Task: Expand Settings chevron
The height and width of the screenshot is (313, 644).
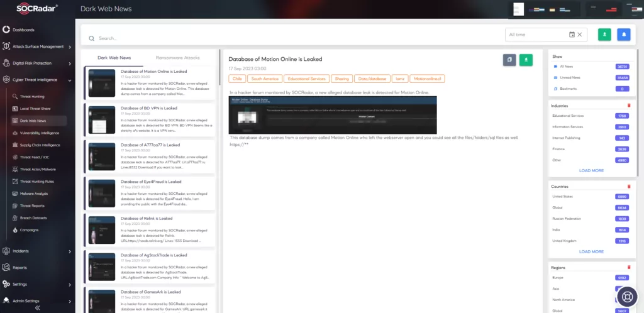Action: [x=70, y=284]
